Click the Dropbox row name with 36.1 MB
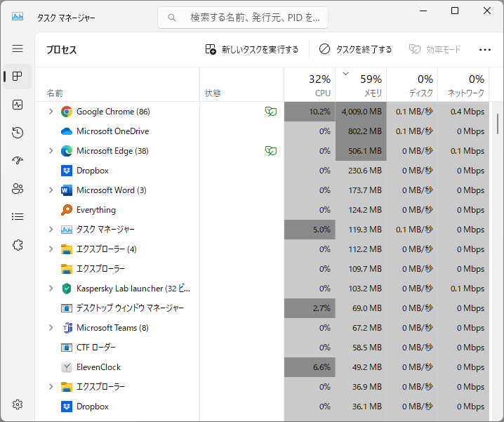Screen dimensions: 504x422 pos(93,407)
